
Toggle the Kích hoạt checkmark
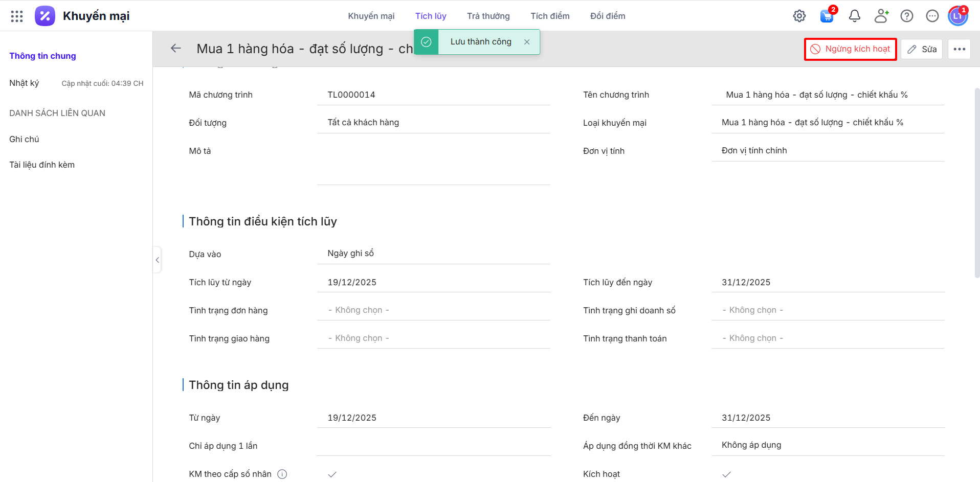[726, 474]
